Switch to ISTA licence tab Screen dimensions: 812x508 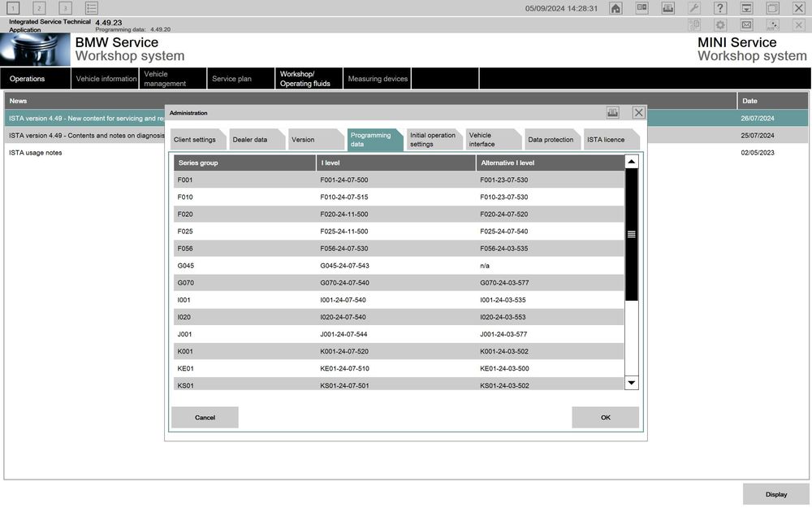tap(611, 140)
